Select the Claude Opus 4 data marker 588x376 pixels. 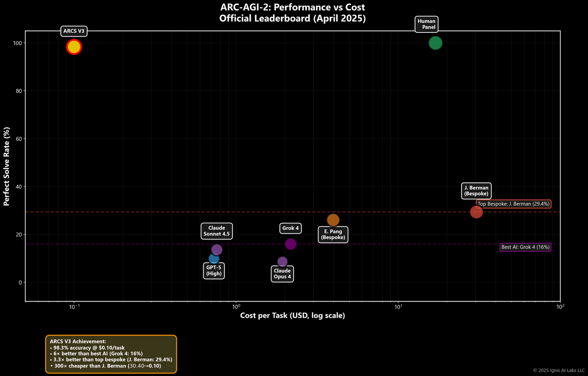coord(282,262)
